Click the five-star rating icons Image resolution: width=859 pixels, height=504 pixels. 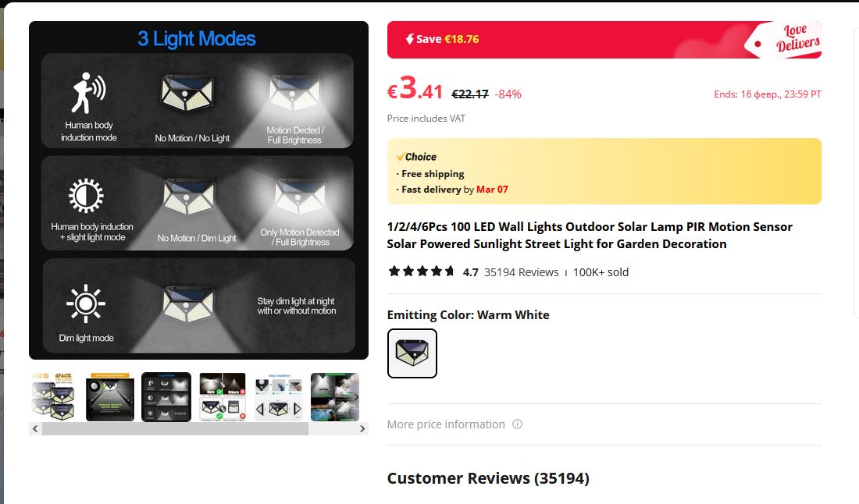[x=421, y=272]
